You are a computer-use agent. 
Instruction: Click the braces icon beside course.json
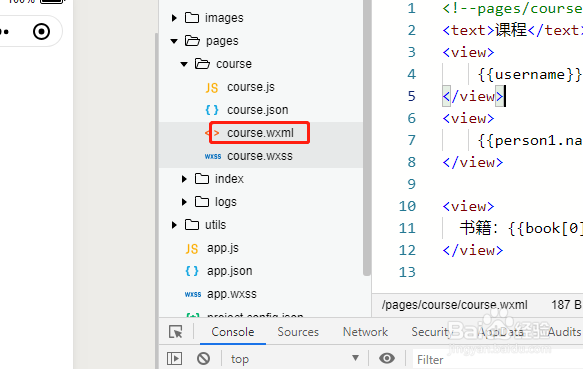click(x=212, y=110)
